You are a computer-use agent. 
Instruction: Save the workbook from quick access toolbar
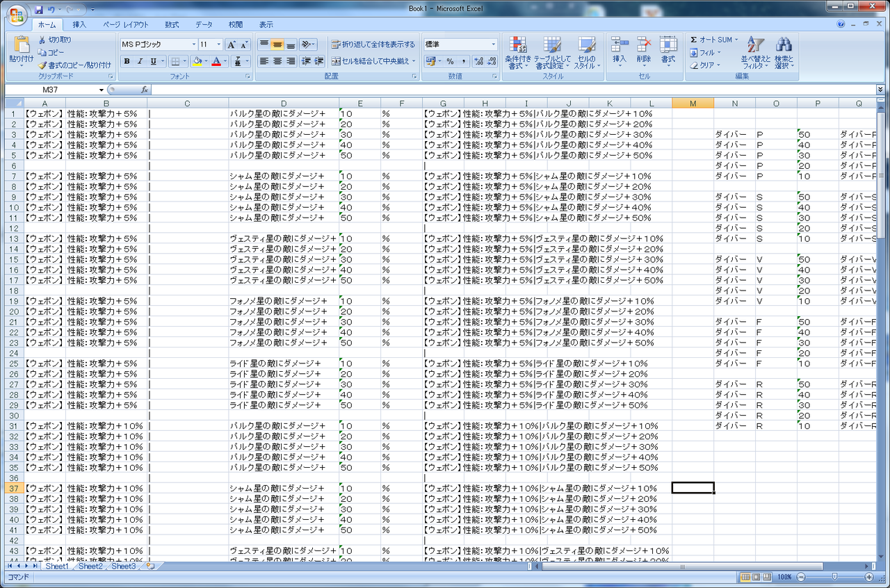point(39,10)
